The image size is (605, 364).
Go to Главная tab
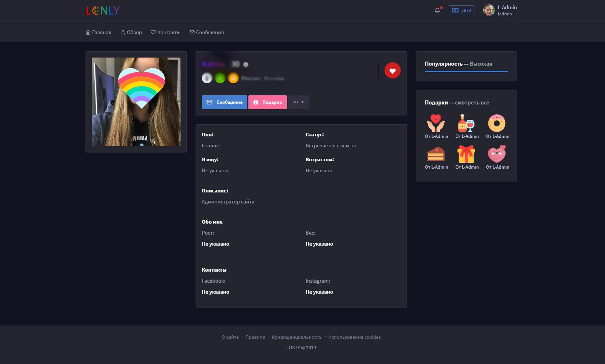[x=98, y=32]
